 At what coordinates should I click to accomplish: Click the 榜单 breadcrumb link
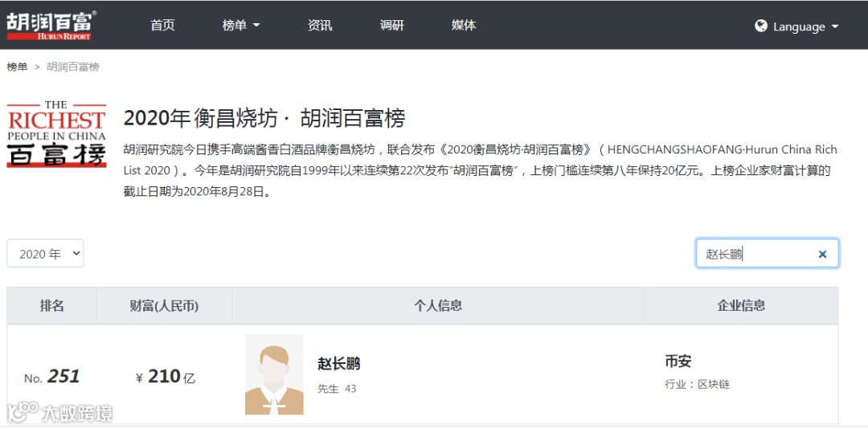tap(17, 67)
